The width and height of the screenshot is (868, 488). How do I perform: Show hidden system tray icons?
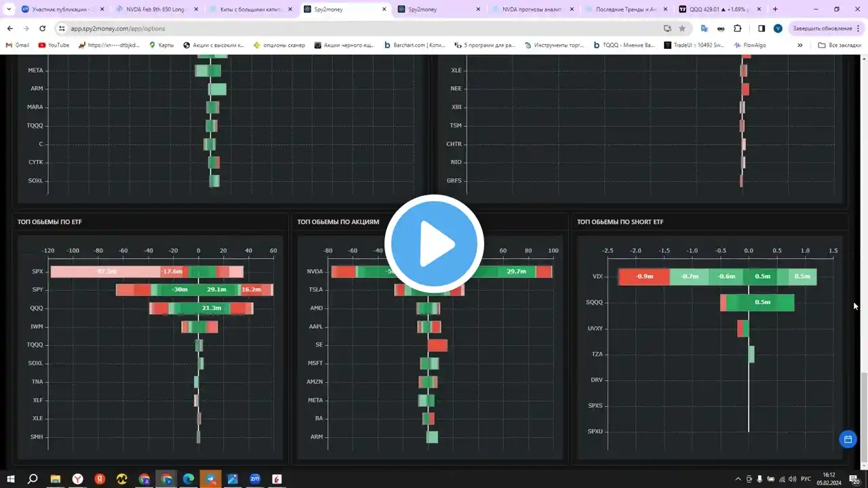(737, 479)
